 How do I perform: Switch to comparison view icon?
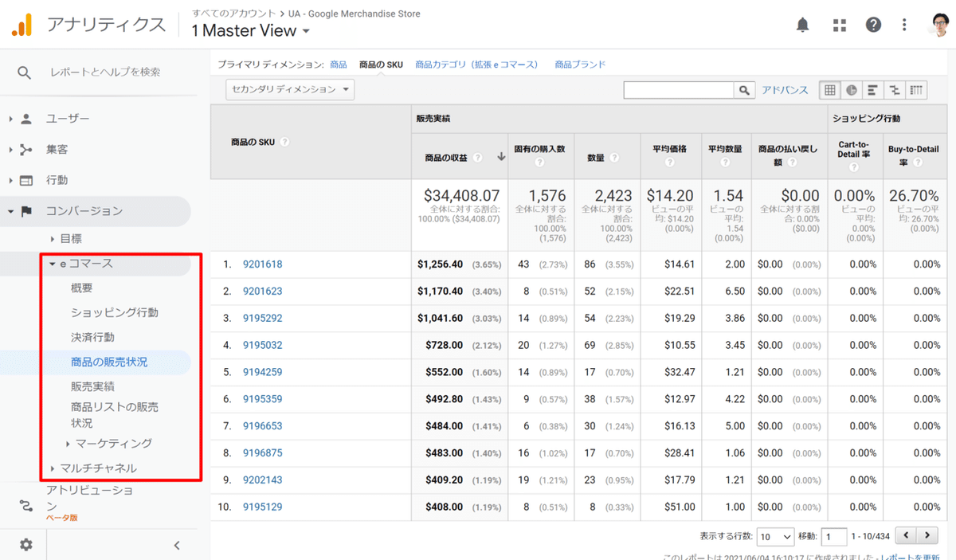pos(895,90)
